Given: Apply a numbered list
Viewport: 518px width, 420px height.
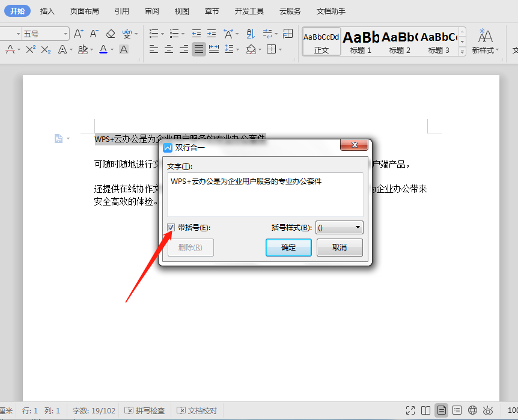Looking at the screenshot, I should pos(174,34).
